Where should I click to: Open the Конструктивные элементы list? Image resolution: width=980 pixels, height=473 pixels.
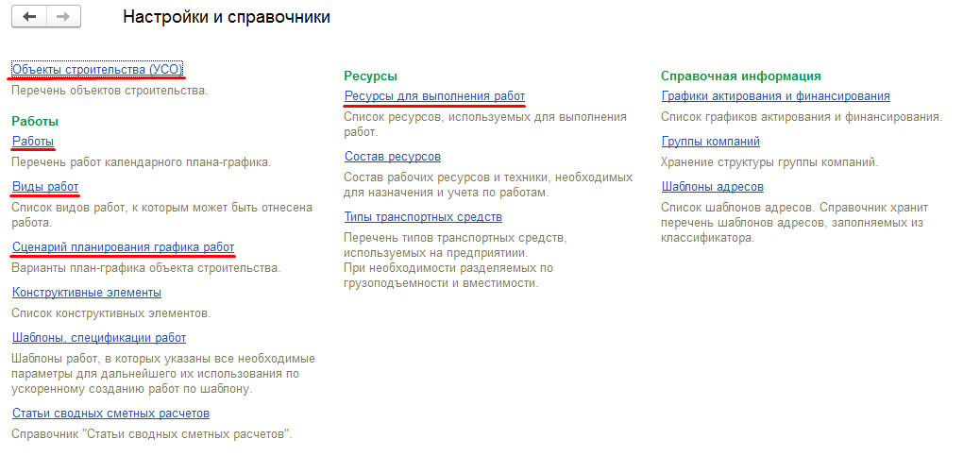click(87, 293)
